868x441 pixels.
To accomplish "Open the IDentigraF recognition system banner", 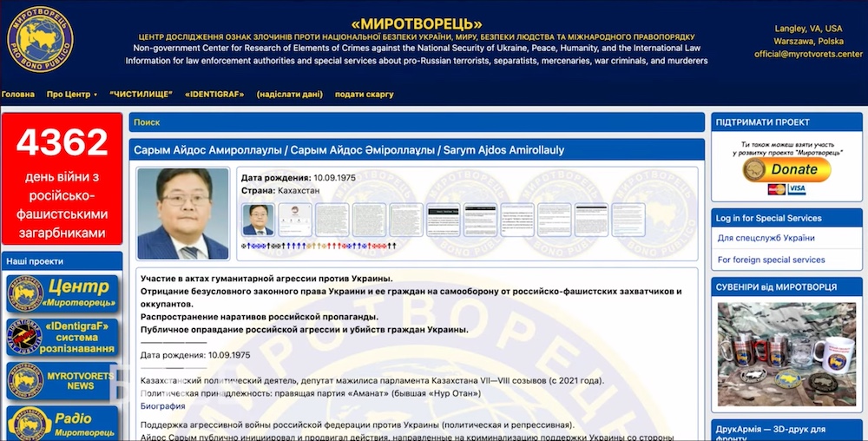I will click(x=62, y=337).
